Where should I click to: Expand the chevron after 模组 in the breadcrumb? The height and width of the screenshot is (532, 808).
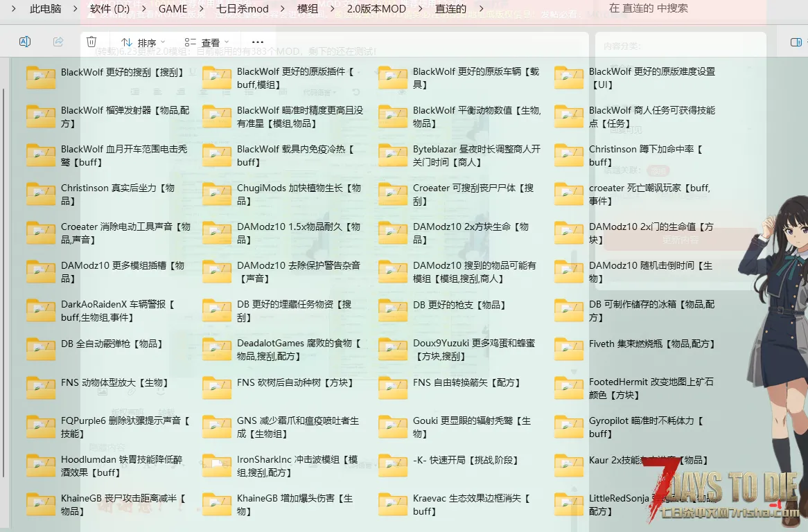coord(333,9)
